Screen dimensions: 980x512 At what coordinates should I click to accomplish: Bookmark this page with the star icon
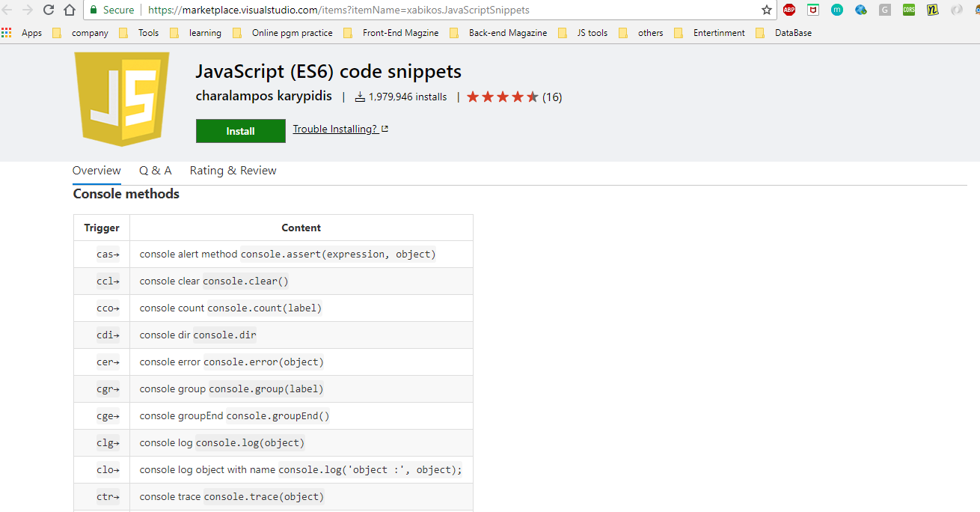766,10
